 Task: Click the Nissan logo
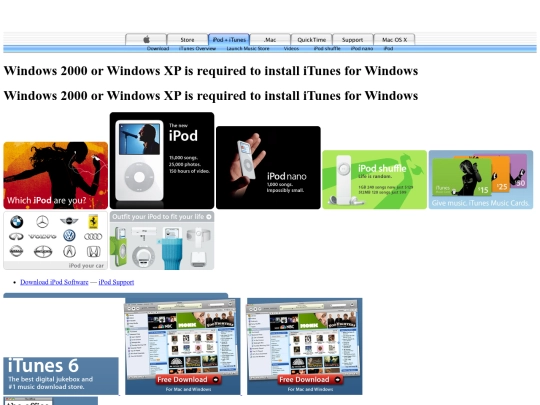click(16, 251)
